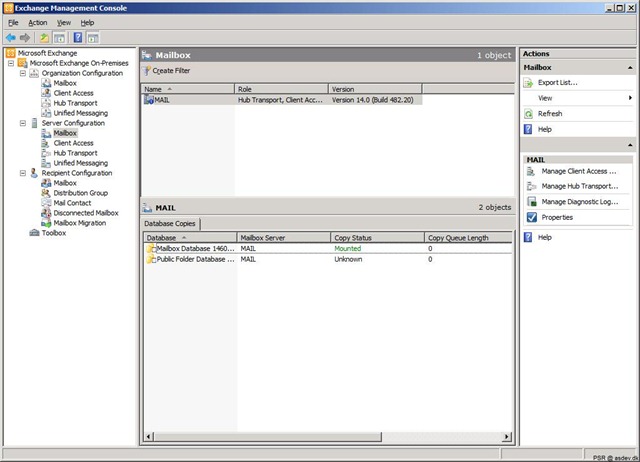Open Mailbox Migration node icon
Image resolution: width=640 pixels, height=462 pixels.
click(46, 223)
